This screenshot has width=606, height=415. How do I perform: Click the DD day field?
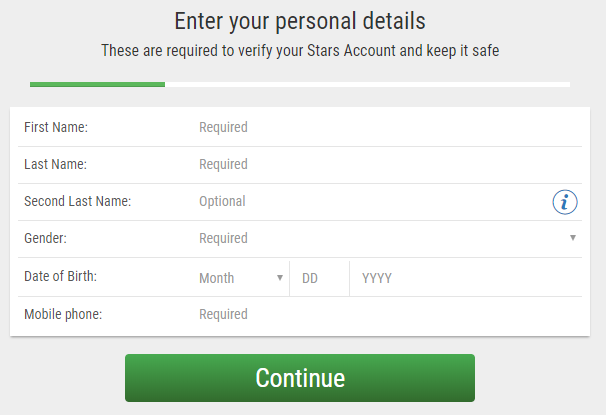318,278
